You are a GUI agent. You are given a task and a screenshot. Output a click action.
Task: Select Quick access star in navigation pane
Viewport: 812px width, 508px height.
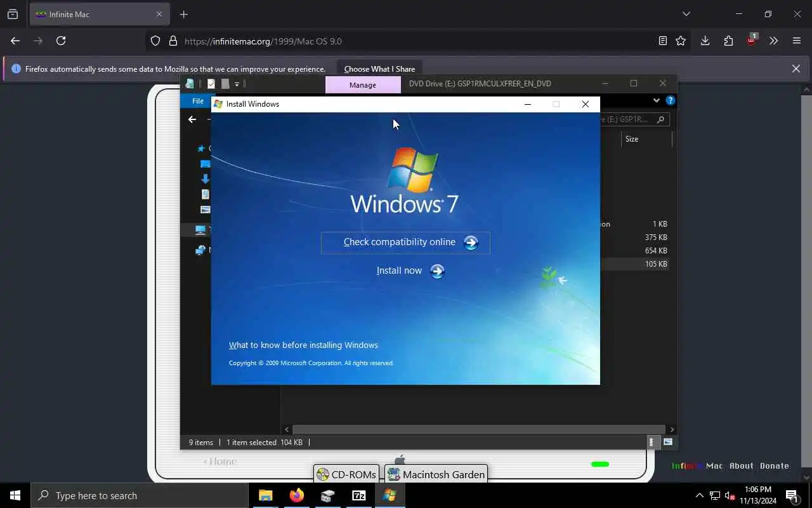202,149
